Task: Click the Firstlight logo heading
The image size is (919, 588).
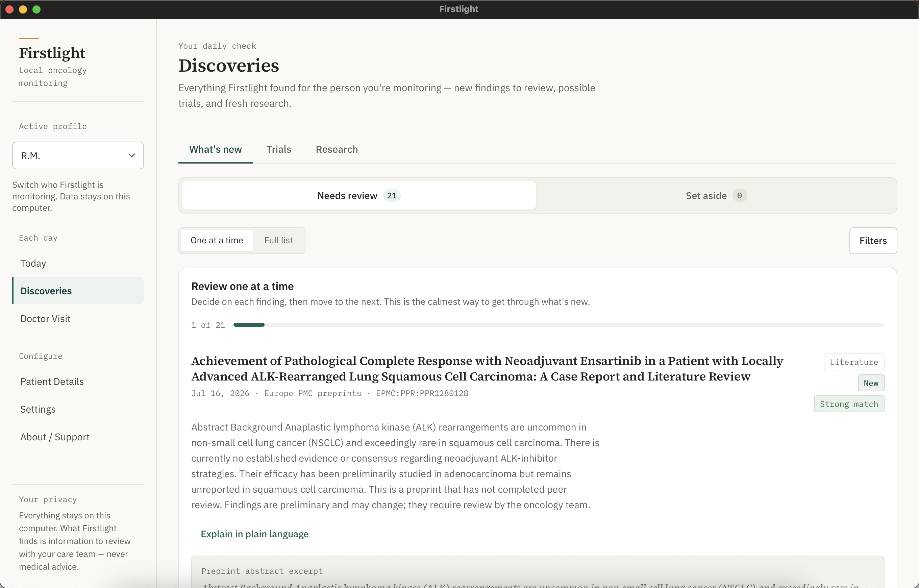Action: tap(52, 53)
